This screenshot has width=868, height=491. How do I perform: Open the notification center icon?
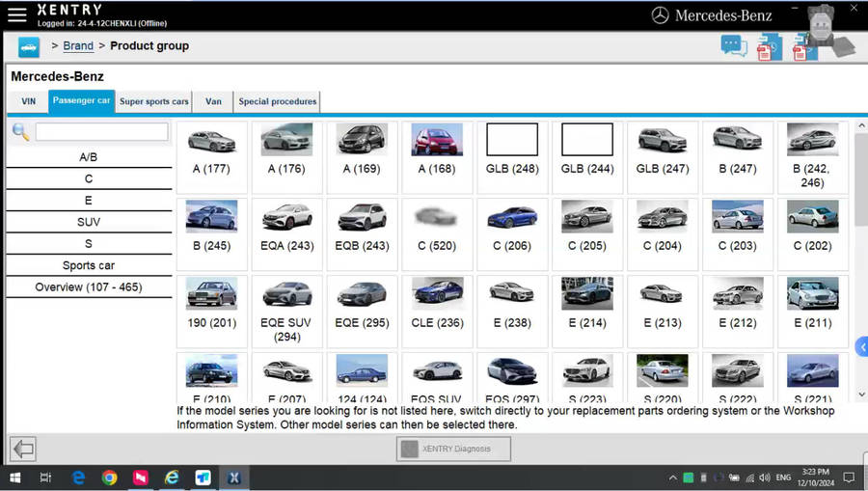(x=849, y=477)
